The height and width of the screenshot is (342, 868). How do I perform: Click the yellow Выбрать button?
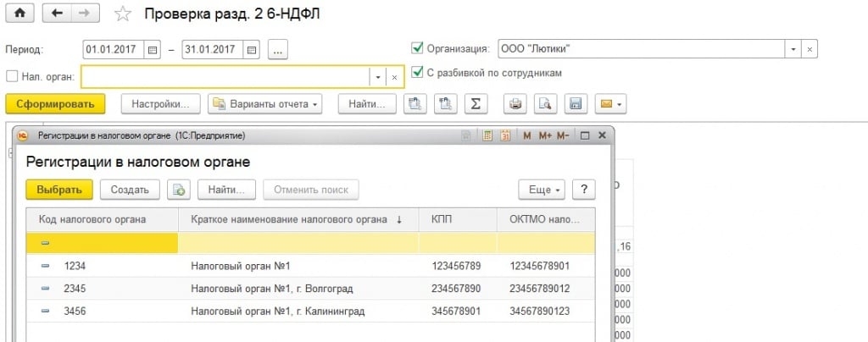click(x=58, y=190)
